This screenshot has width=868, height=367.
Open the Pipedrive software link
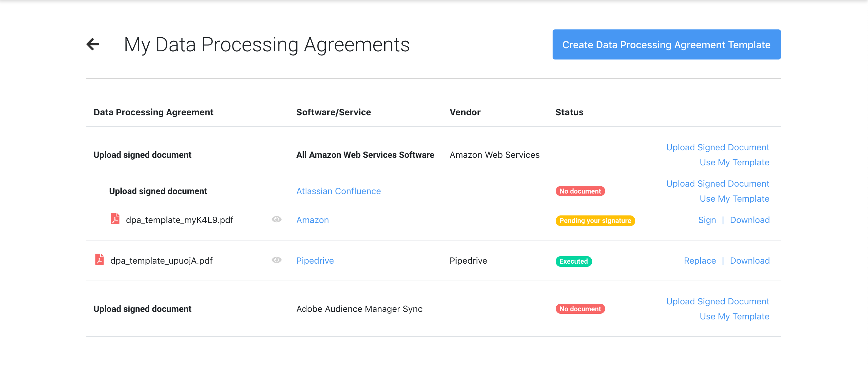click(315, 261)
